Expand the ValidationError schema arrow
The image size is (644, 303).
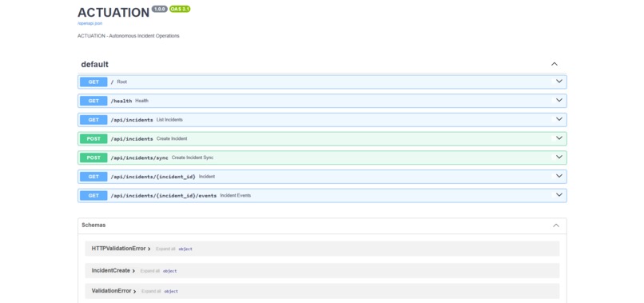click(135, 291)
